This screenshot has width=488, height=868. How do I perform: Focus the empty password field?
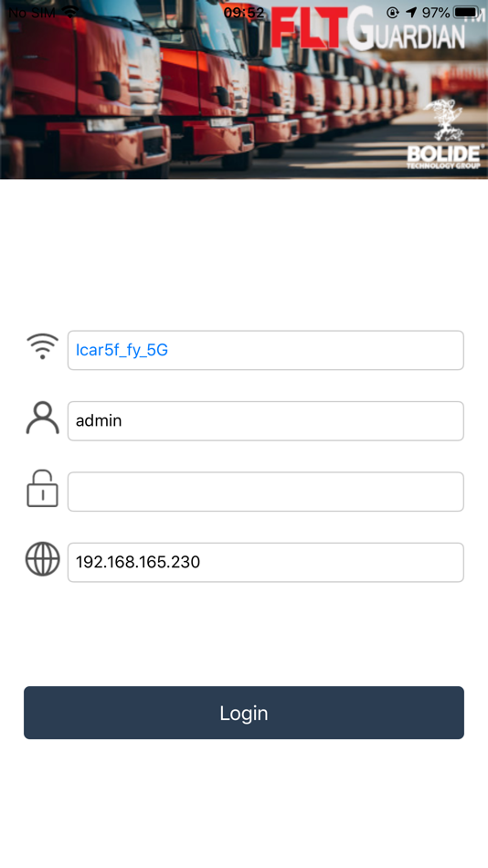coord(266,492)
